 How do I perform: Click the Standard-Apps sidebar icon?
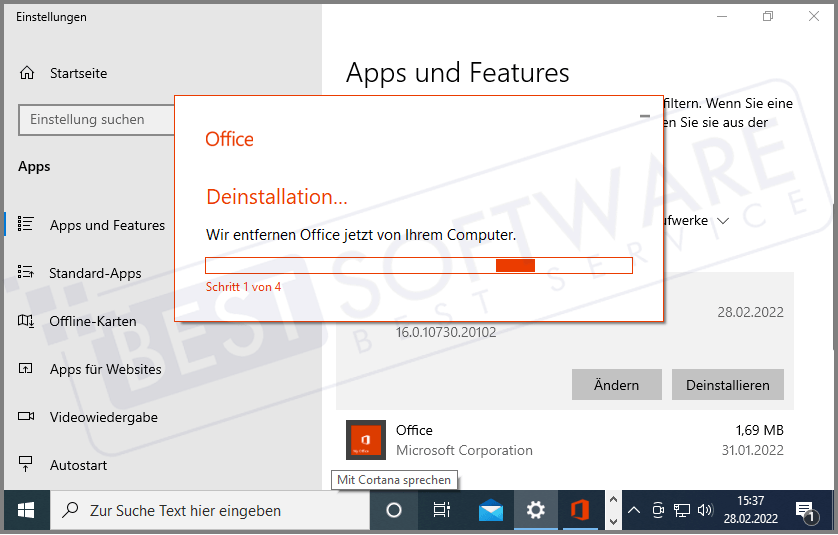click(26, 272)
